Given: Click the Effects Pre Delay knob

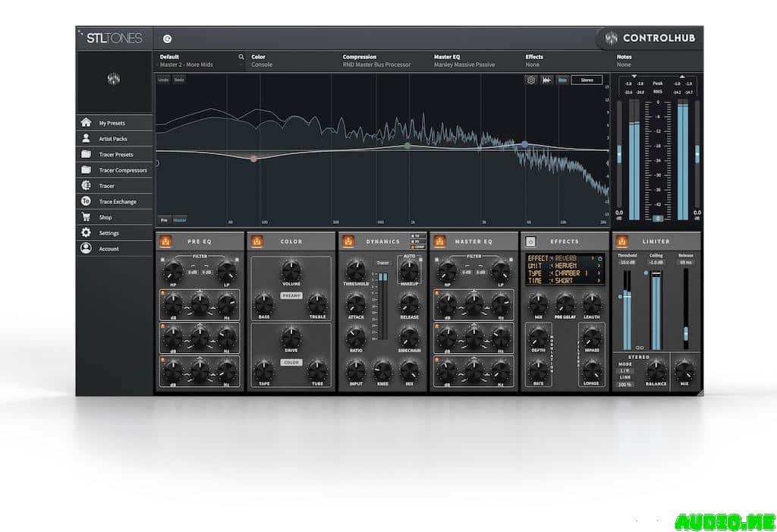Looking at the screenshot, I should pyautogui.click(x=565, y=304).
